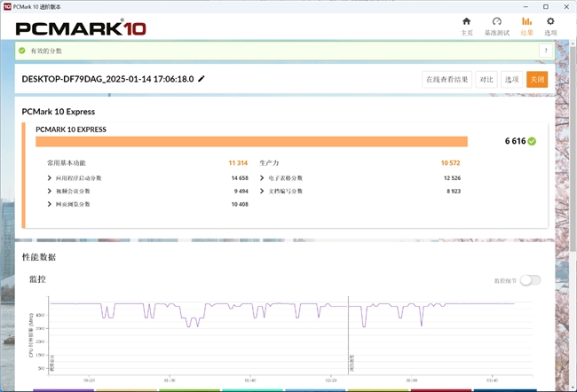Click the Monitoring (监控) heading
577x392 pixels.
37,279
